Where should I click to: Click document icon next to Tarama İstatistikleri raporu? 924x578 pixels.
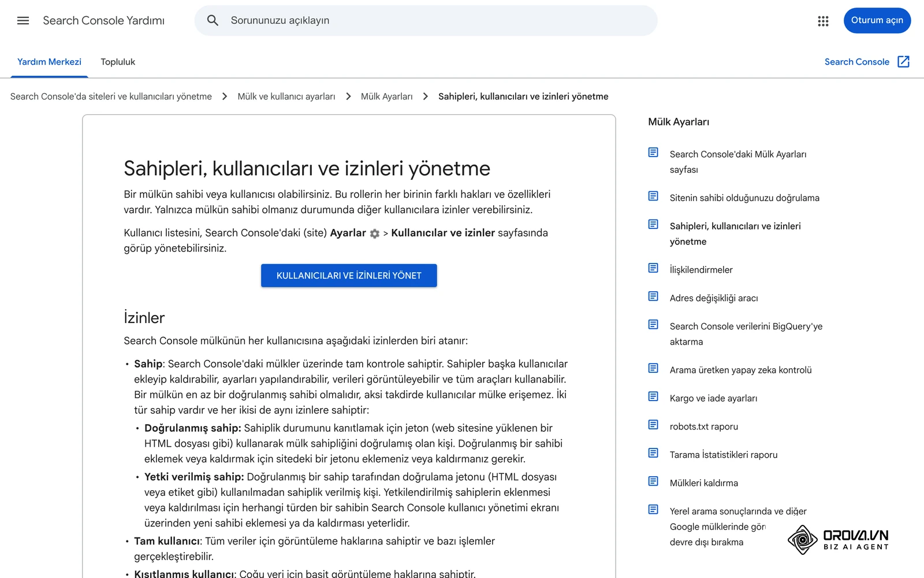(653, 453)
